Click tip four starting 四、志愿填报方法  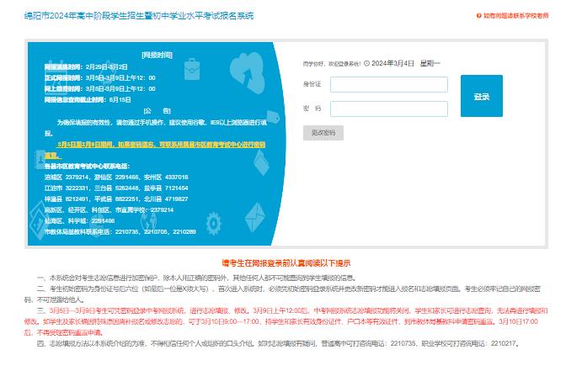pyautogui.click(x=278, y=343)
